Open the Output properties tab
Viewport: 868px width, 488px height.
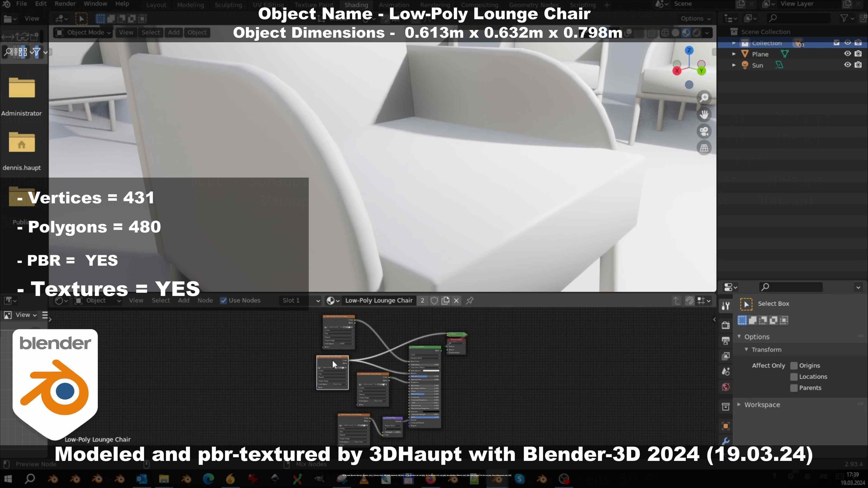[725, 340]
